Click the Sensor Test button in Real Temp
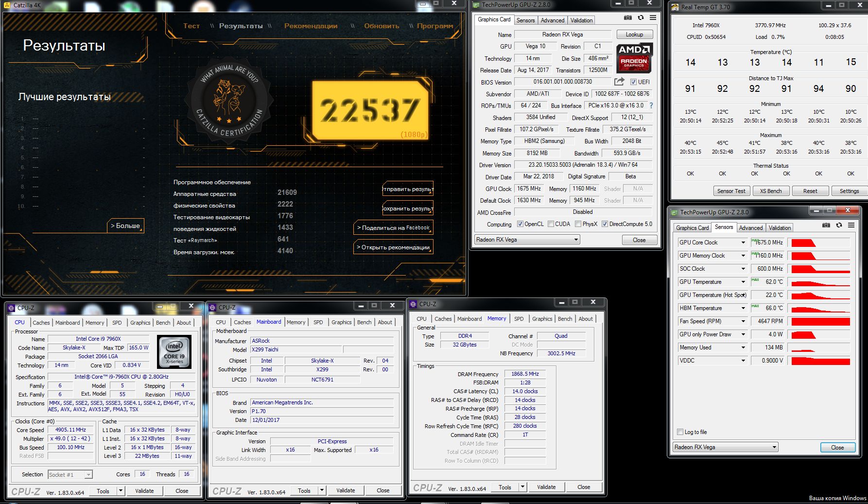The image size is (868, 504). (731, 191)
